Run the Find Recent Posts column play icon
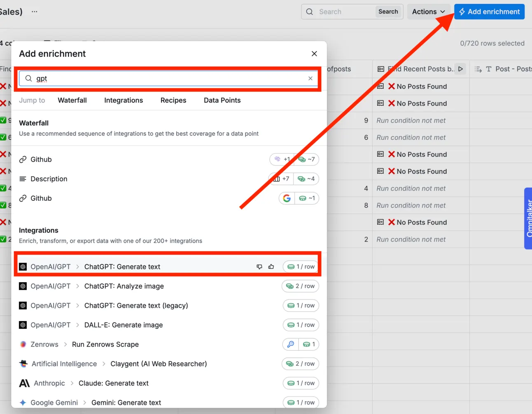Viewport: 532px width, 414px height. 460,69
